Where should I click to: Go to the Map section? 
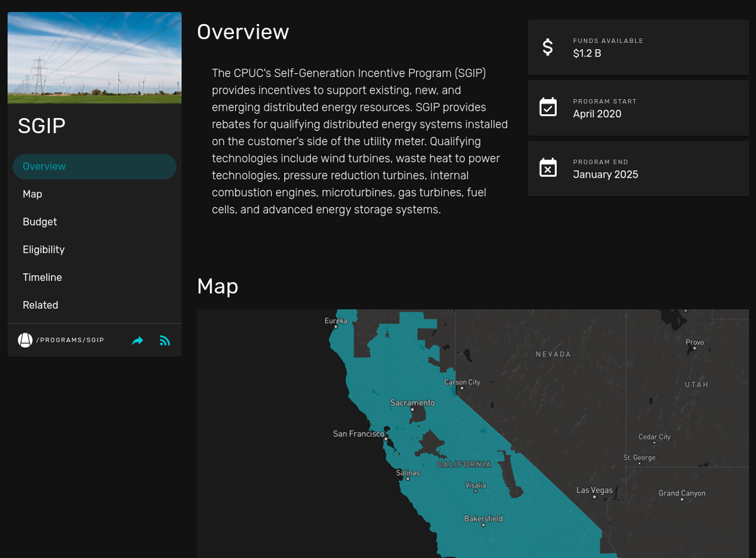pyautogui.click(x=32, y=194)
